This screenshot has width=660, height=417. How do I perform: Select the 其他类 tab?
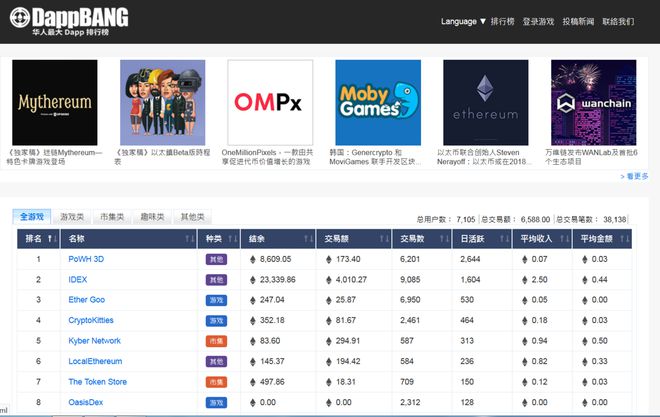pos(192,217)
